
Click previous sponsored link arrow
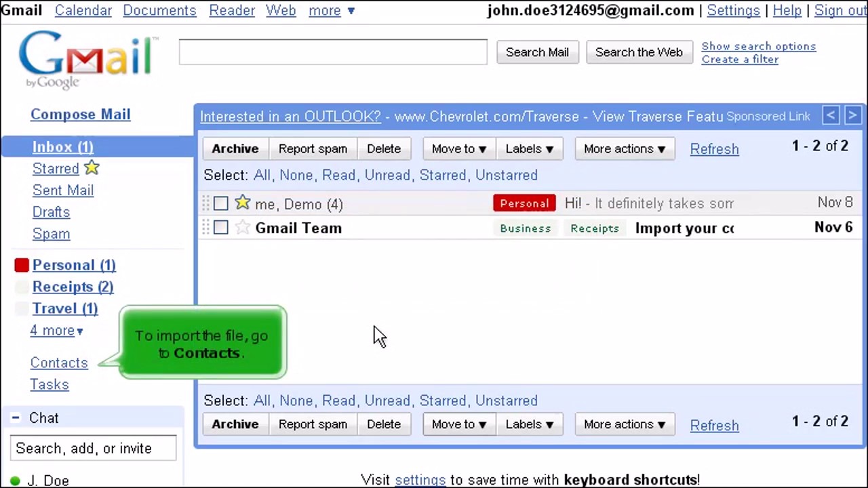pos(831,115)
